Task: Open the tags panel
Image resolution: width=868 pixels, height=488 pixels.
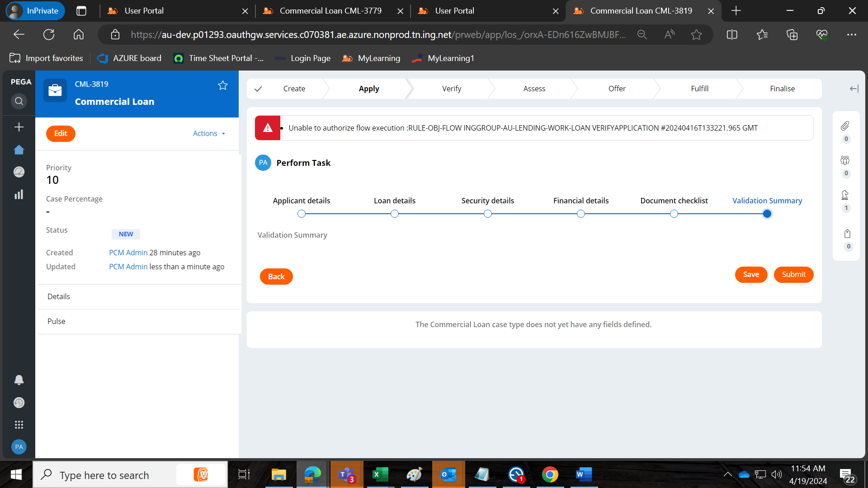Action: [847, 233]
